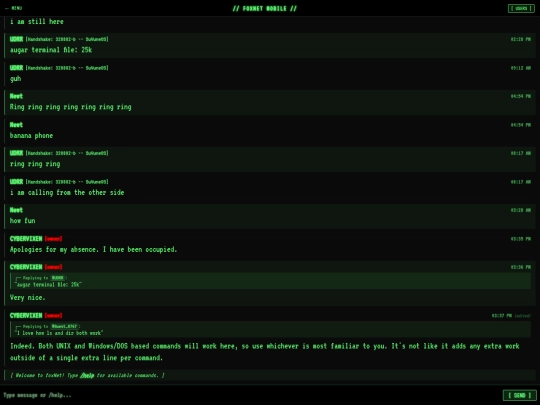Click the /help link in welcome notice
Image resolution: width=540 pixels, height=405 pixels.
pyautogui.click(x=87, y=375)
